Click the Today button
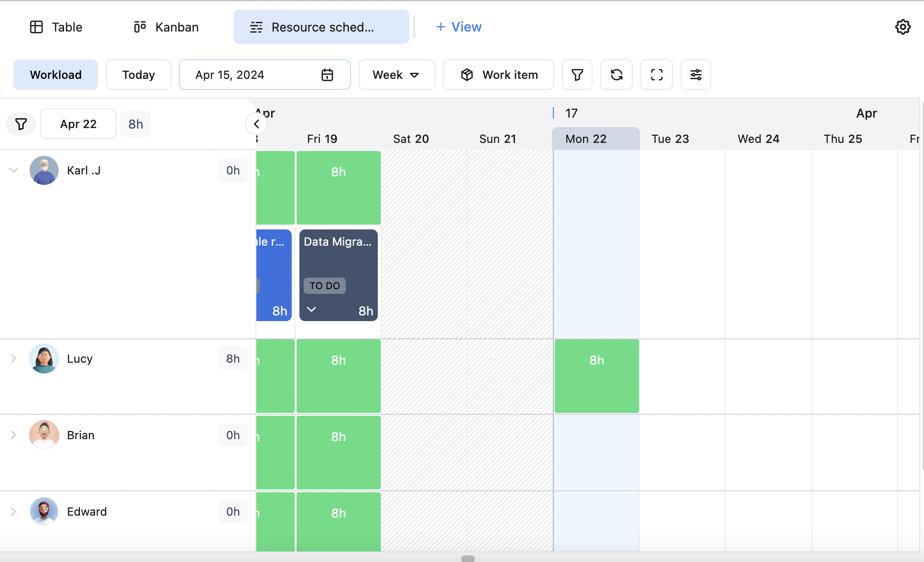924x562 pixels. 138,75
